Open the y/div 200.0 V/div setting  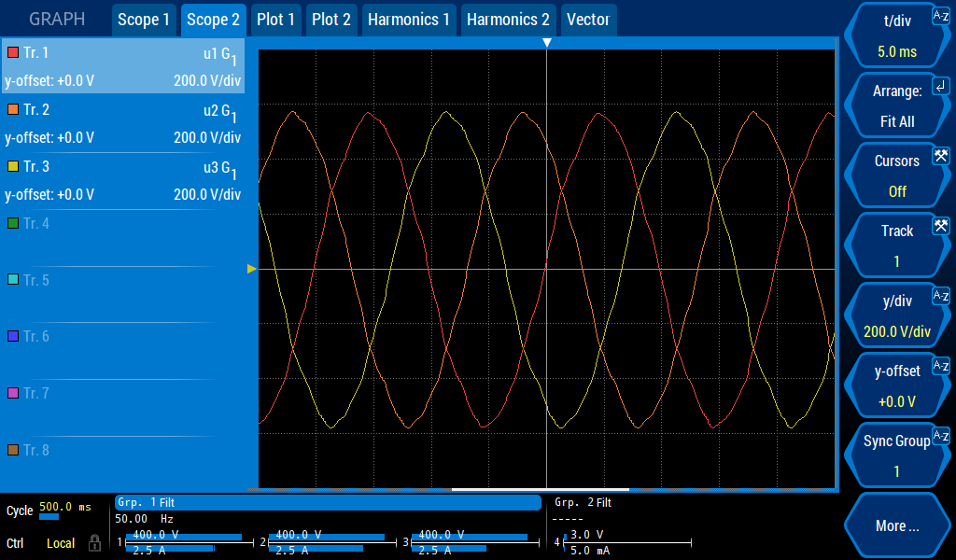click(896, 315)
